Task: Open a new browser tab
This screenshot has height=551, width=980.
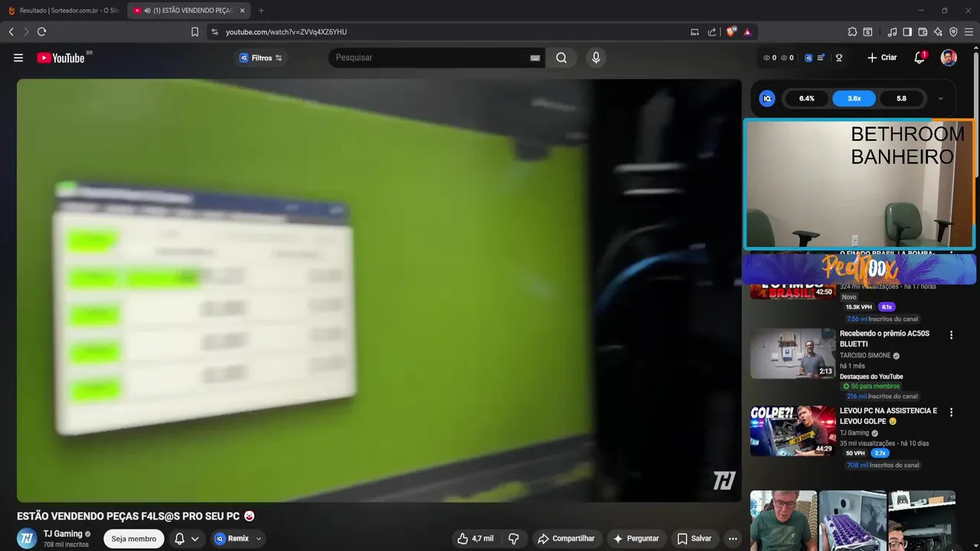Action: 261,11
